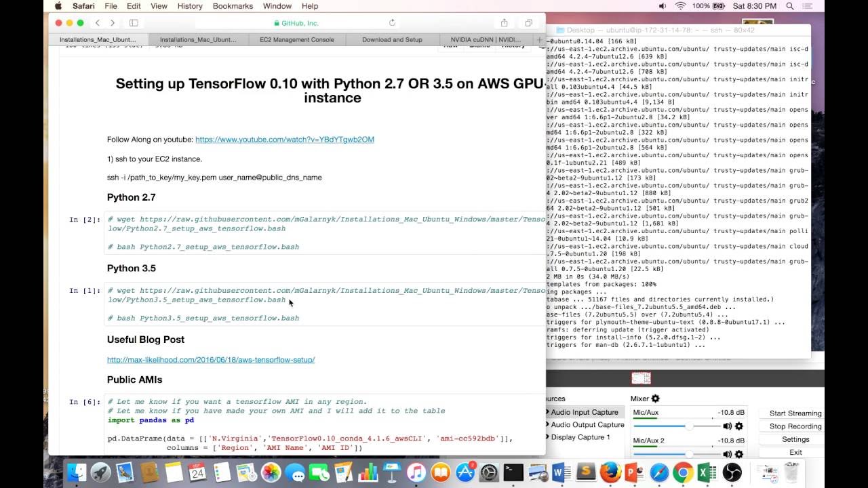This screenshot has width=868, height=488.
Task: Click the Python 3.5 heading
Action: point(131,268)
